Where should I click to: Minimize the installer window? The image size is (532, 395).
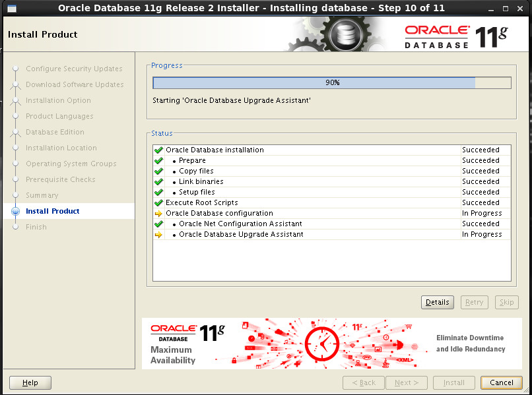(x=491, y=9)
